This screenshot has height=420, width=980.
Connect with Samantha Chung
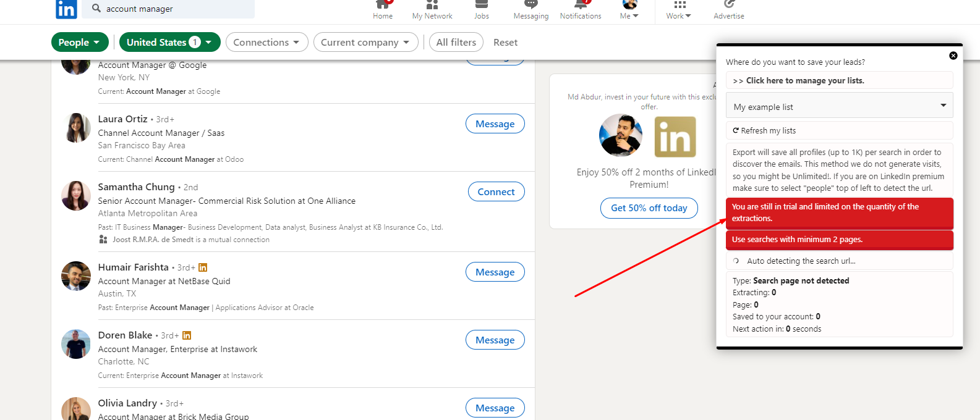(496, 191)
